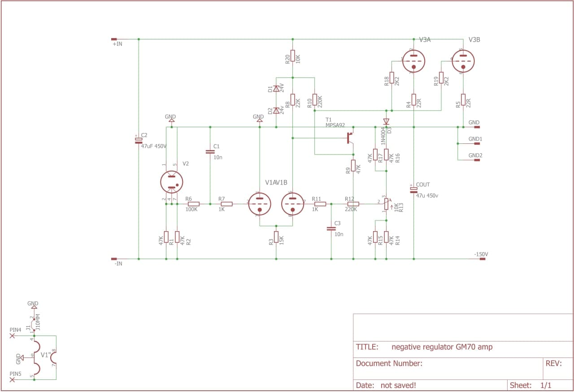Select the J1 J10MM jumper symbol
This screenshot has width=574, height=392.
(34, 325)
